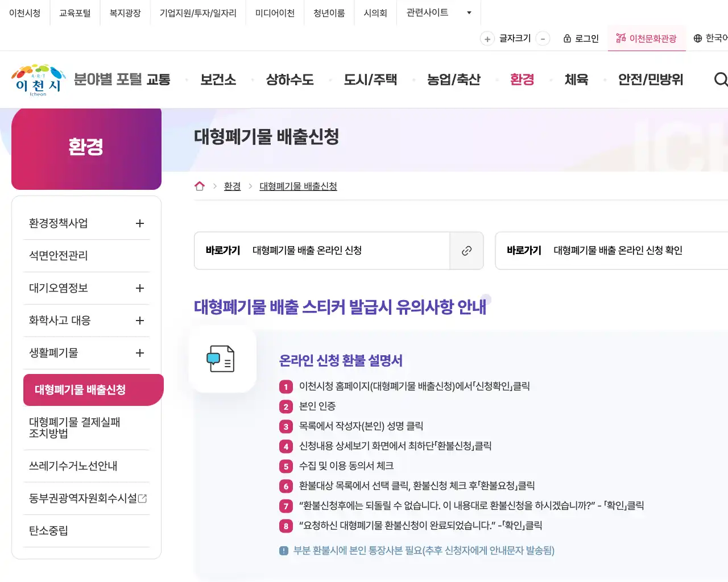
Task: Go to 이천시청 top link
Action: [x=24, y=13]
